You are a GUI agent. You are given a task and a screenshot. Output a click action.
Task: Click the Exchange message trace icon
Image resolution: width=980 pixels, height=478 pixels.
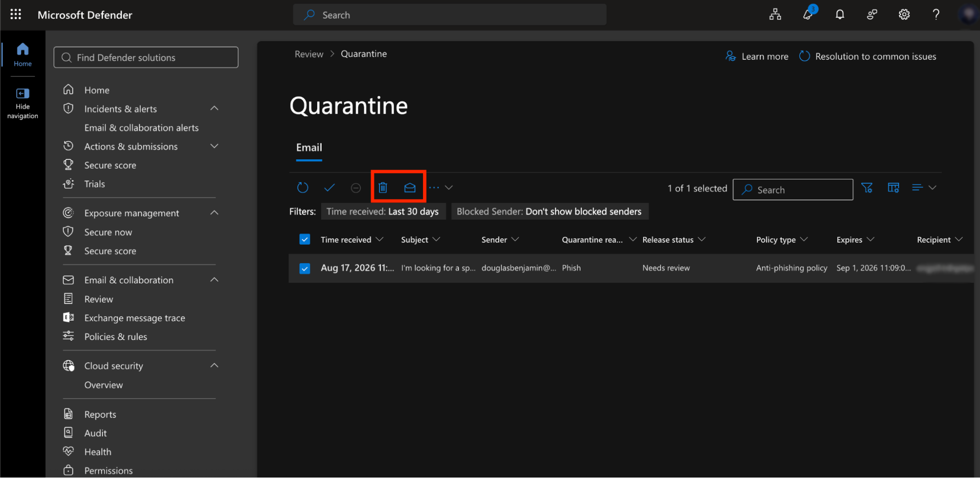pos(69,317)
